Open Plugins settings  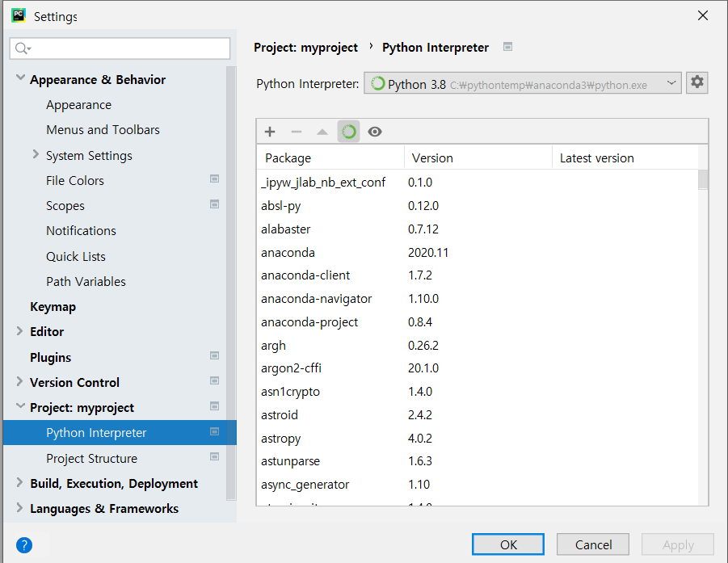click(x=51, y=357)
